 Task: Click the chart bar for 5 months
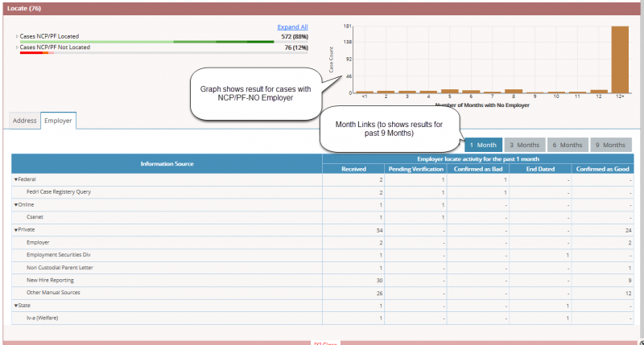pos(450,91)
